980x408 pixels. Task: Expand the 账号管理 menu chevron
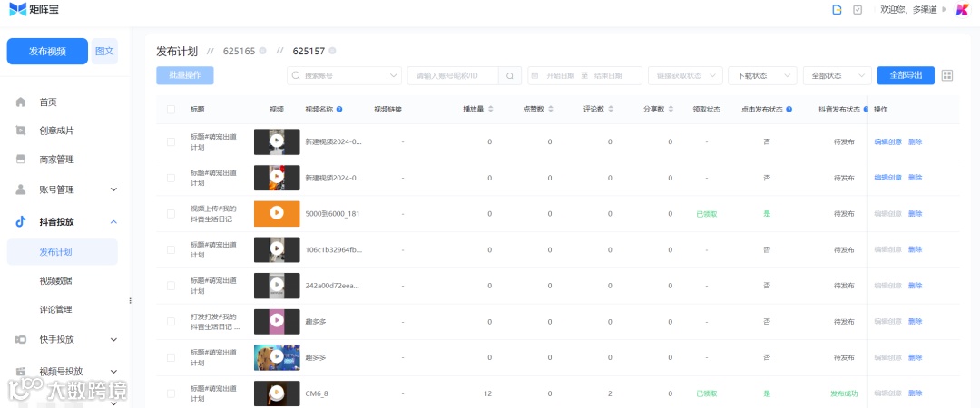(x=113, y=189)
